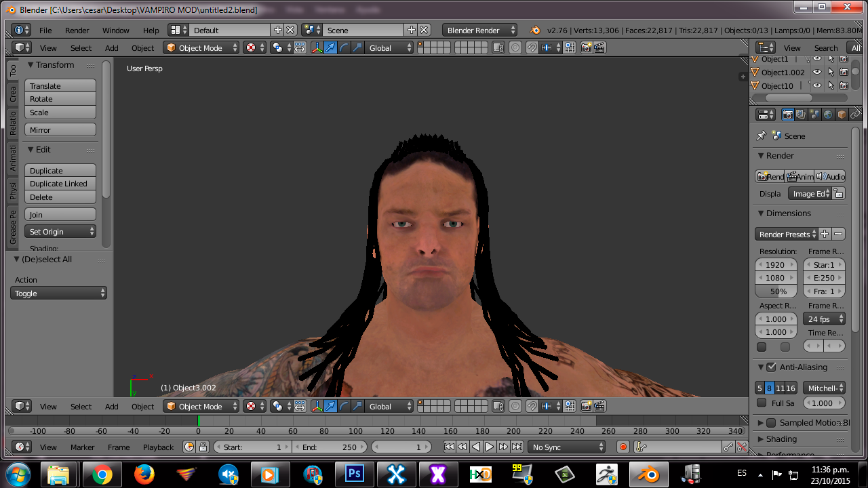Image resolution: width=868 pixels, height=488 pixels.
Task: Pin the properties context with the pin icon
Action: coord(762,136)
